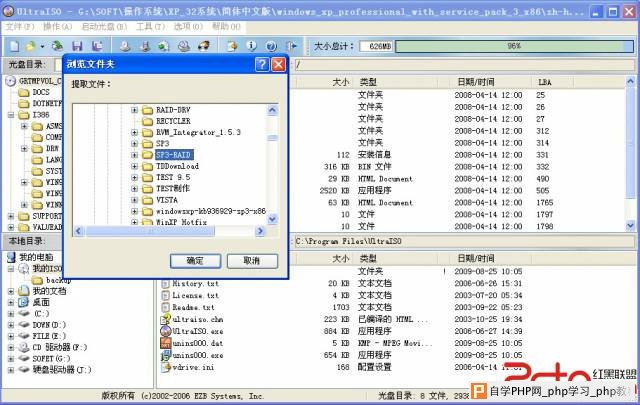Image resolution: width=640 pixels, height=405 pixels.
Task: Cancel the dialog with 取消 button
Action: click(x=252, y=261)
